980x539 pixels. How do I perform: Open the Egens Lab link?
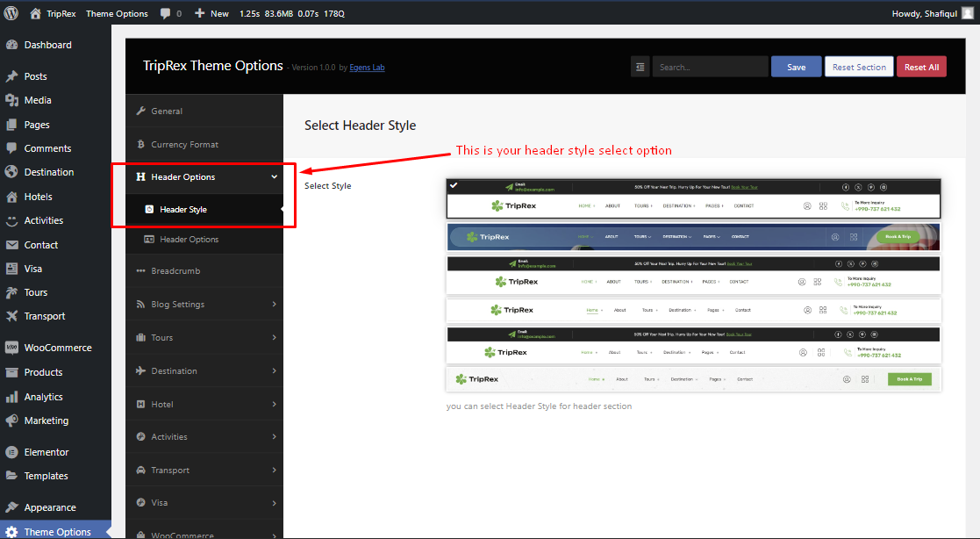coord(367,68)
